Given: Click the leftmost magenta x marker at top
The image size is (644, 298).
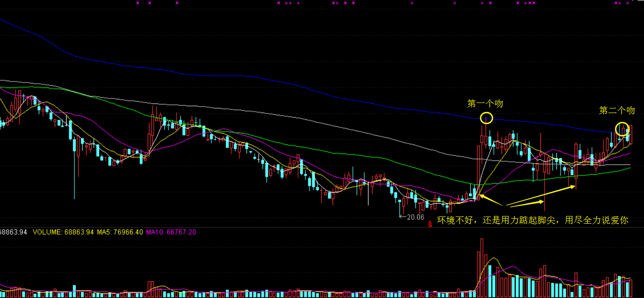Looking at the screenshot, I should tap(137, 3).
